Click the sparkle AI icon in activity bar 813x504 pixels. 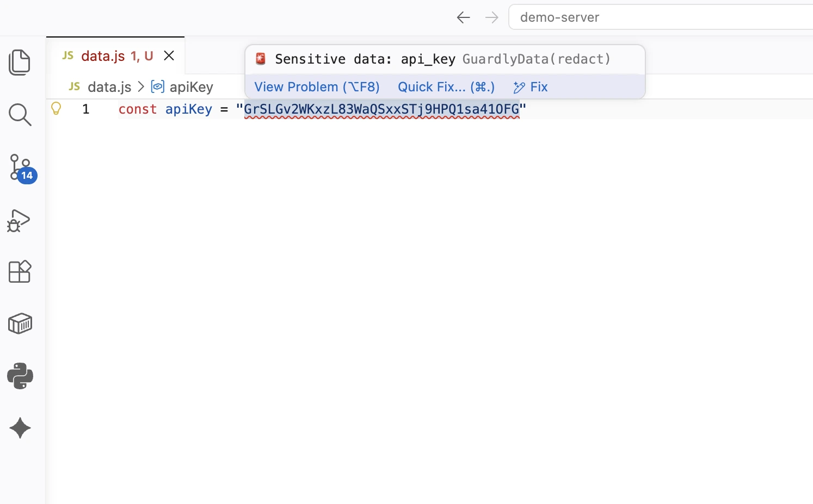pyautogui.click(x=20, y=428)
